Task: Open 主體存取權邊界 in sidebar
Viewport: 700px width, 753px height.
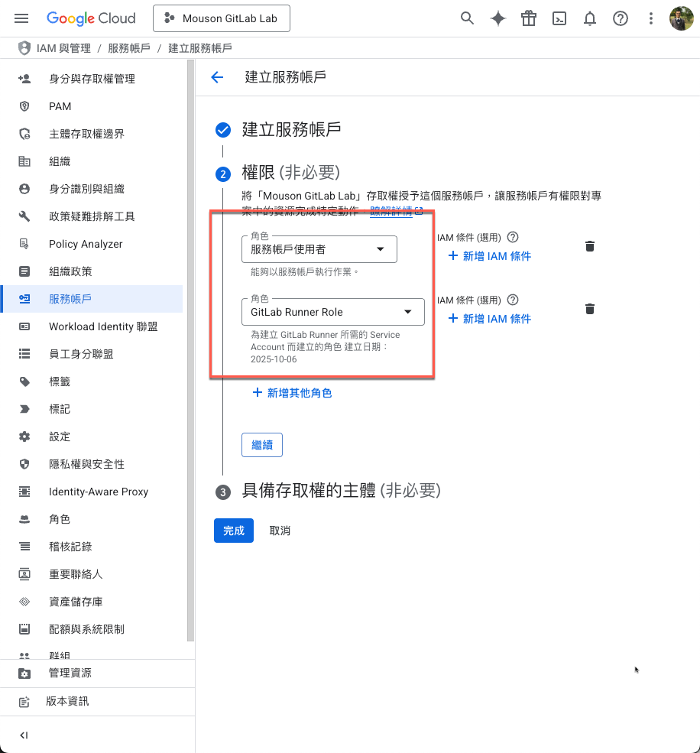Action: pyautogui.click(x=91, y=134)
